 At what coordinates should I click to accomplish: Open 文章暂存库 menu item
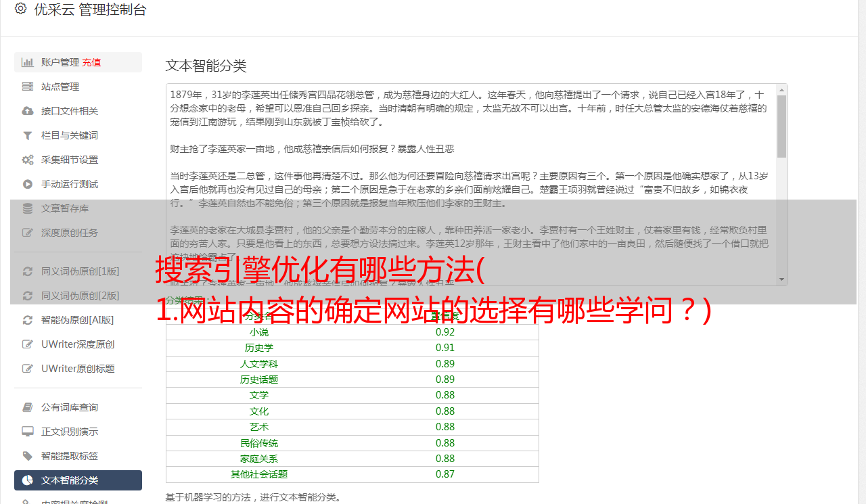(x=78, y=208)
